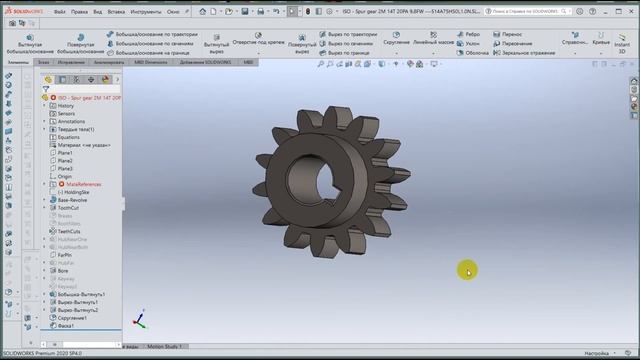The image size is (640, 360).
Task: Switch to DisplayManager tab icon
Action: pyautogui.click(x=105, y=79)
